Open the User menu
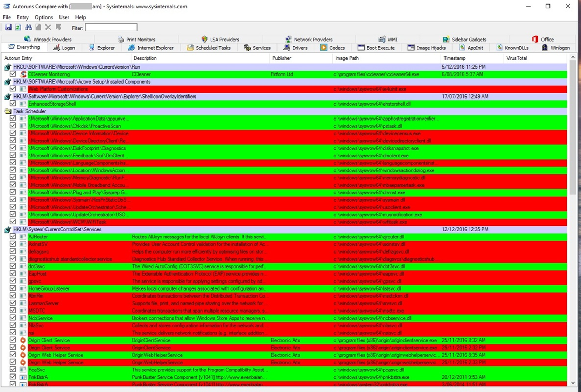581x392 pixels. [64, 17]
